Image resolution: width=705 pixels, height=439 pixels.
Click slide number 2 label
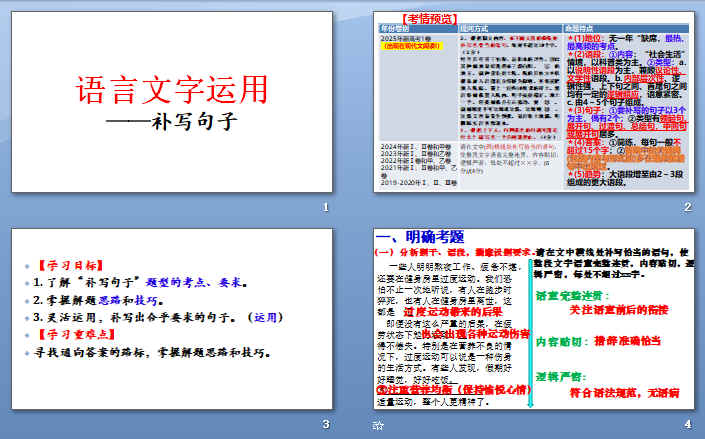click(x=687, y=208)
